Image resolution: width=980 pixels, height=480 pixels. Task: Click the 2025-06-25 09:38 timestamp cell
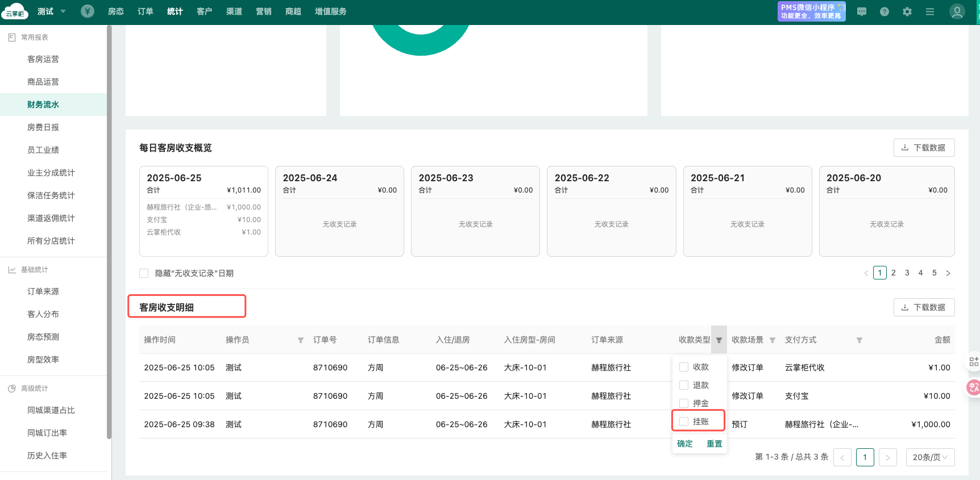(x=179, y=424)
